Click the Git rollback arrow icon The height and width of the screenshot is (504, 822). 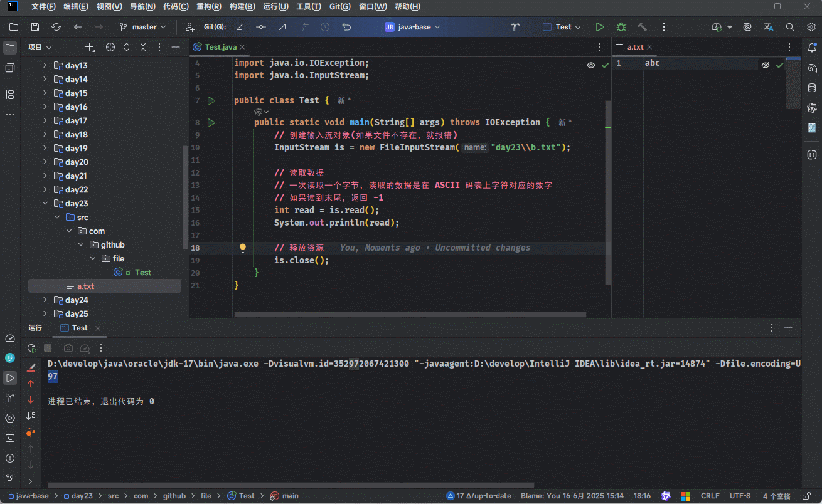346,27
